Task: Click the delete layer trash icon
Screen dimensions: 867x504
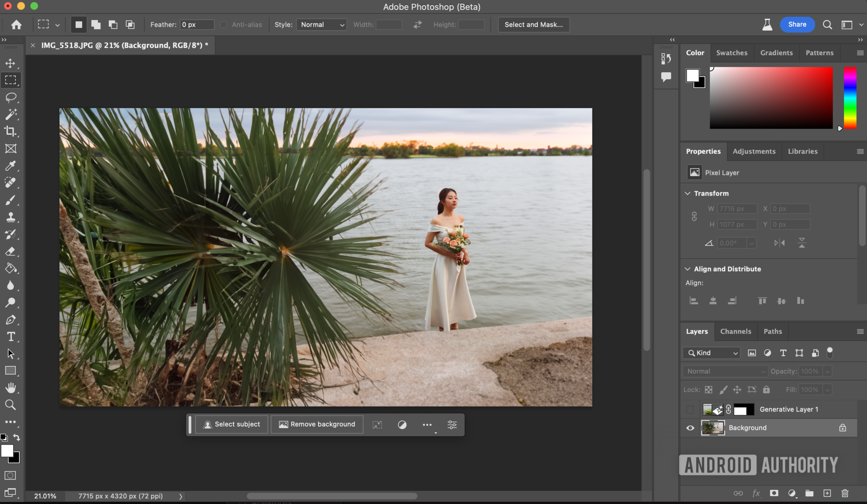Action: pyautogui.click(x=845, y=493)
